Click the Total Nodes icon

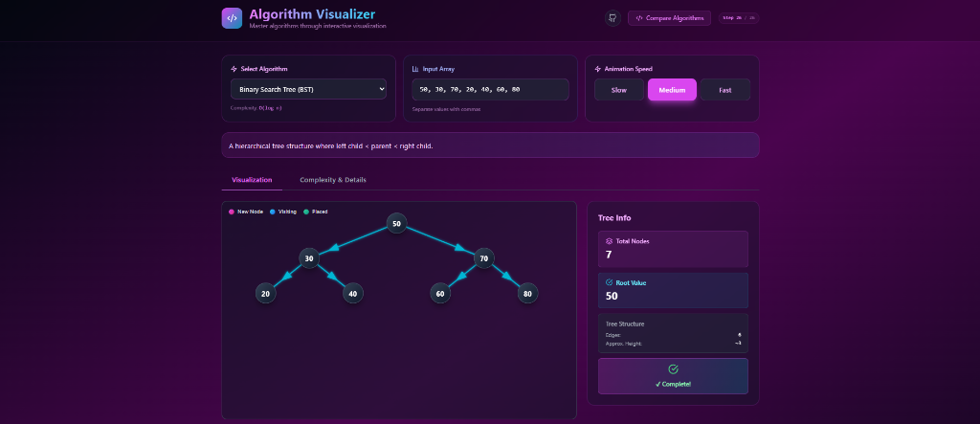pyautogui.click(x=610, y=241)
